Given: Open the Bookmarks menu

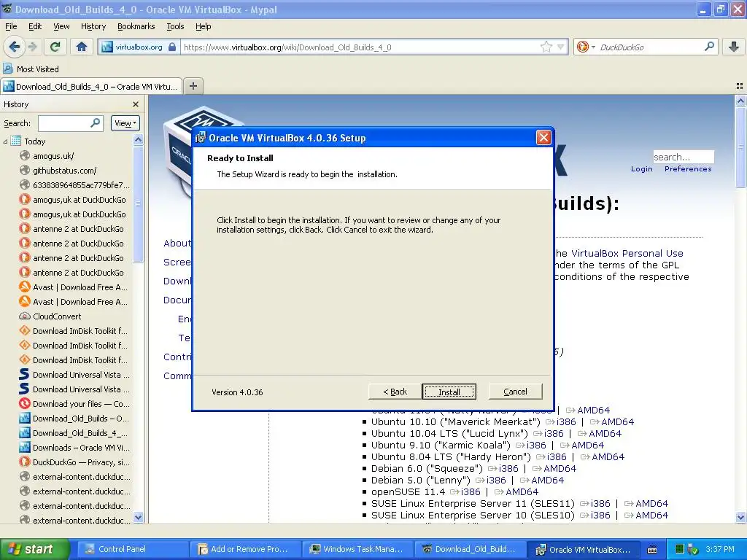Looking at the screenshot, I should [x=136, y=26].
